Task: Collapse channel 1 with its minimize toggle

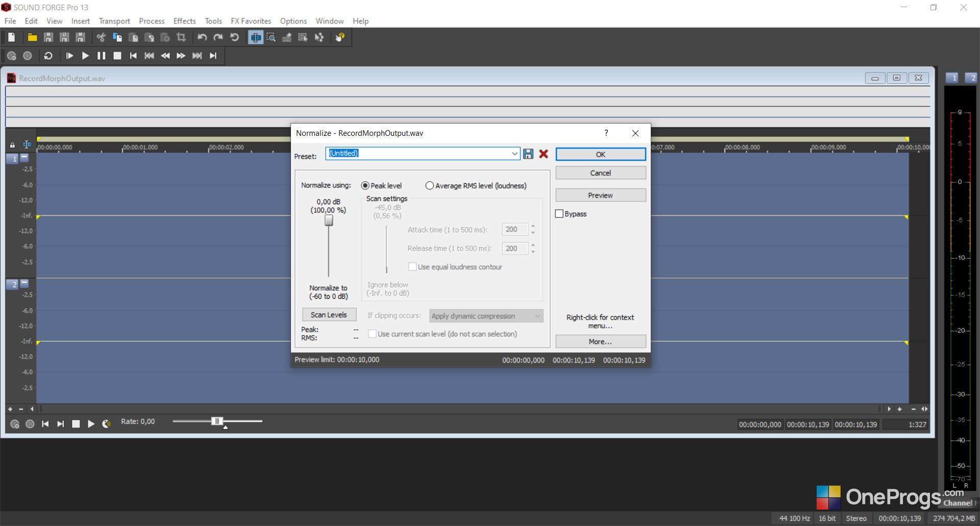Action: pos(24,158)
